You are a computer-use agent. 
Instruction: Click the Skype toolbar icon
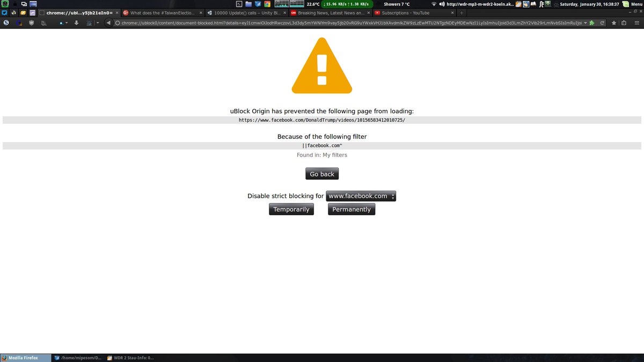pos(6,23)
